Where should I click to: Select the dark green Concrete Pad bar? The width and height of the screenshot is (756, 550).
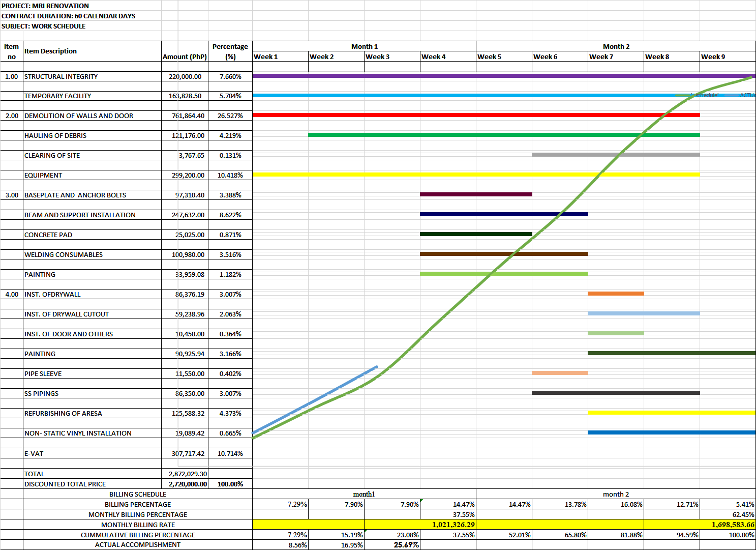(476, 234)
